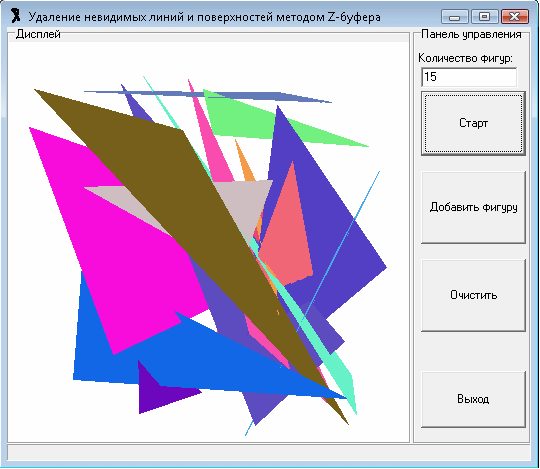This screenshot has width=540, height=469.
Task: Click the window title bar text
Action: point(205,17)
